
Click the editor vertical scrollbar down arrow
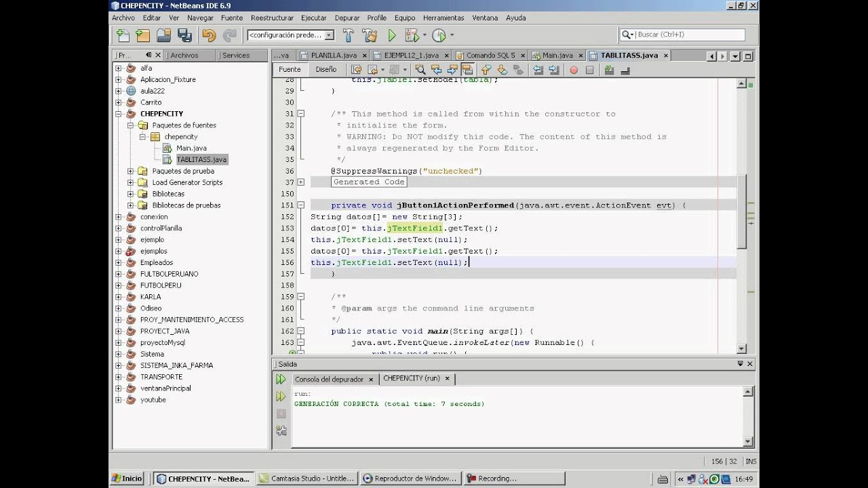(741, 348)
